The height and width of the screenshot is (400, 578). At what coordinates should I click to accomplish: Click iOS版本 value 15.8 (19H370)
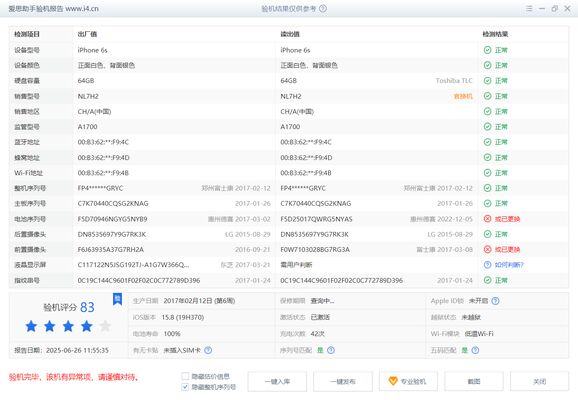tap(183, 317)
